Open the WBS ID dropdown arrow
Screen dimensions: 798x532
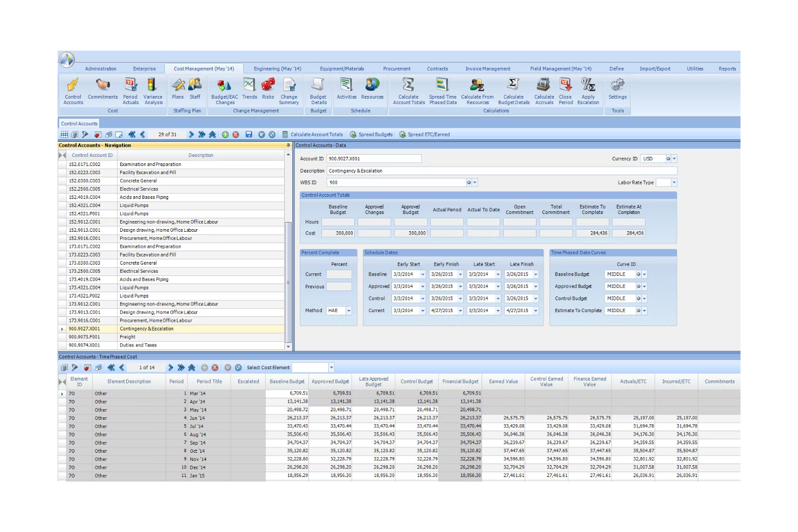tap(475, 183)
